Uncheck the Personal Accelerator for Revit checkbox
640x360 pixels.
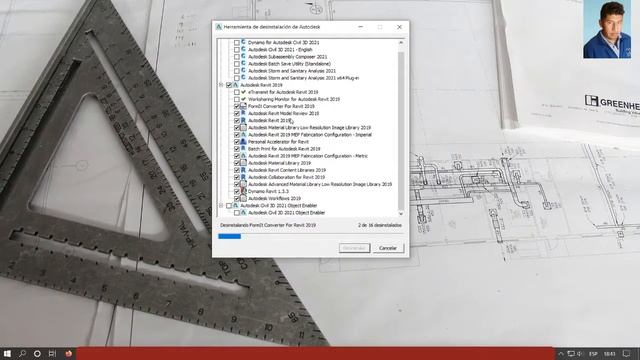237,142
